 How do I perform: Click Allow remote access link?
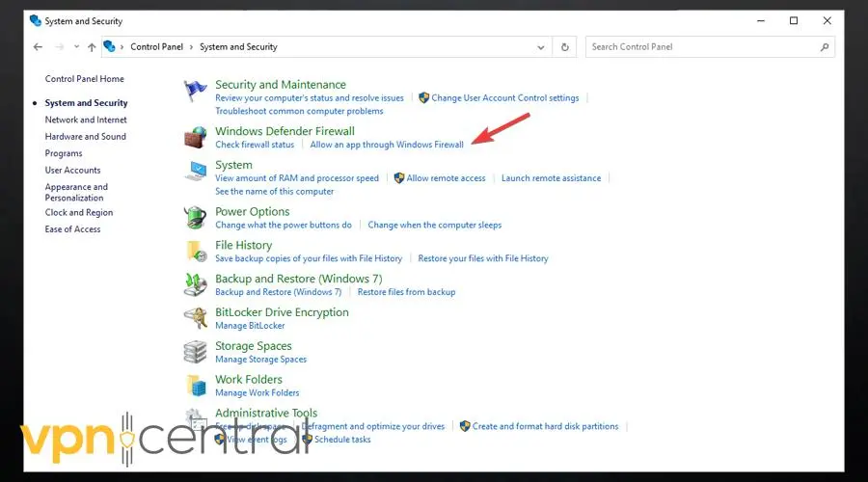tap(446, 178)
